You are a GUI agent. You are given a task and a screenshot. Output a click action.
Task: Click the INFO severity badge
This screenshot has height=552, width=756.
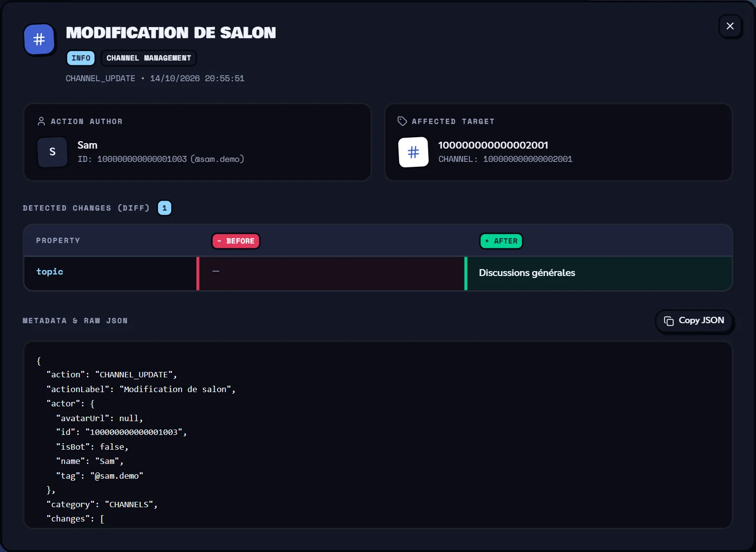click(81, 58)
